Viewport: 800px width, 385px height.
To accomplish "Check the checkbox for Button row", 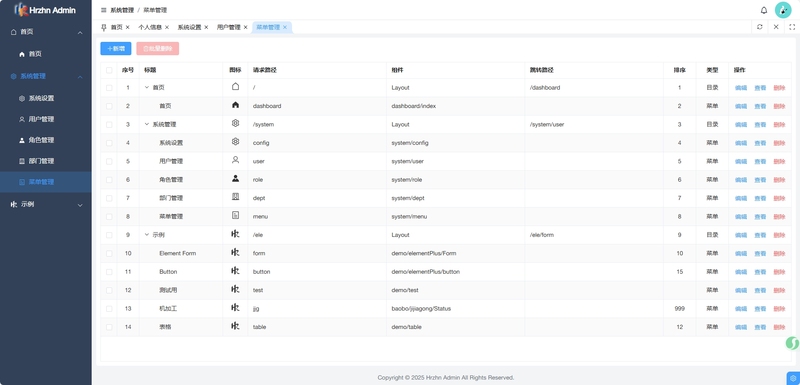I will [x=109, y=272].
